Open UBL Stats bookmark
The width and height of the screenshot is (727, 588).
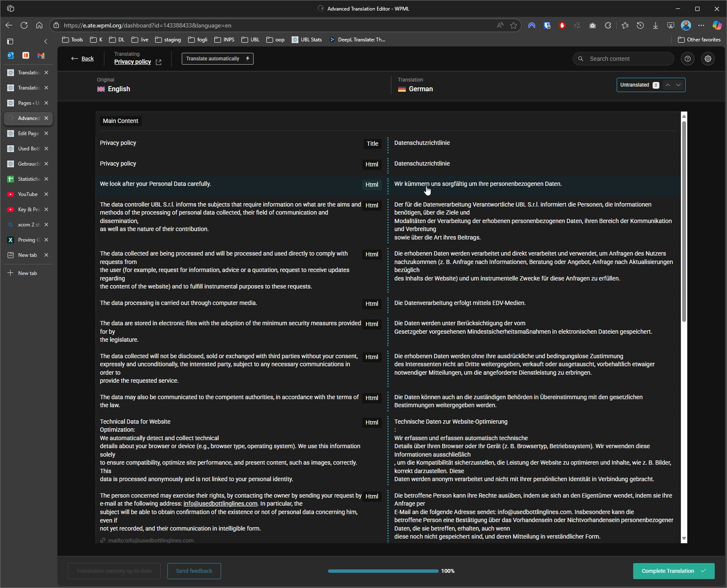point(306,40)
